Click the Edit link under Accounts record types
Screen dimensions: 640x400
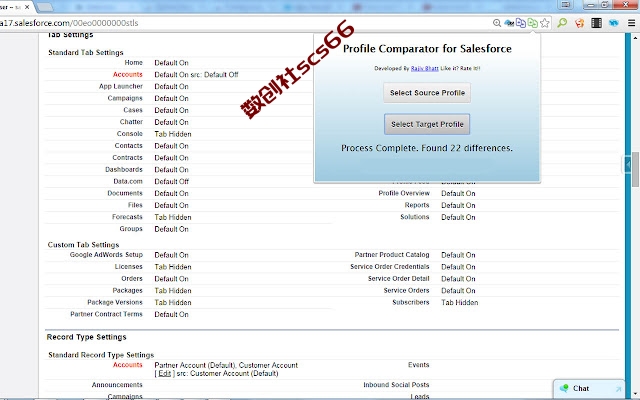pyautogui.click(x=164, y=373)
